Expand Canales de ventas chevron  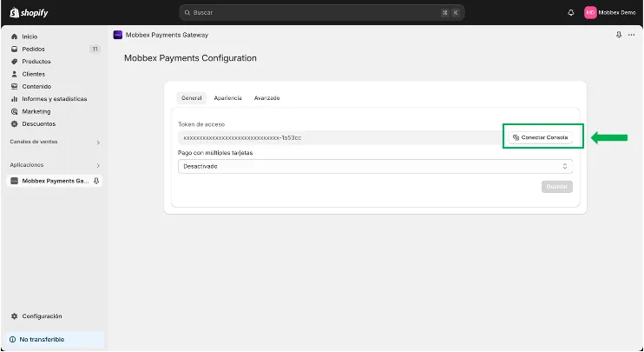pos(98,143)
